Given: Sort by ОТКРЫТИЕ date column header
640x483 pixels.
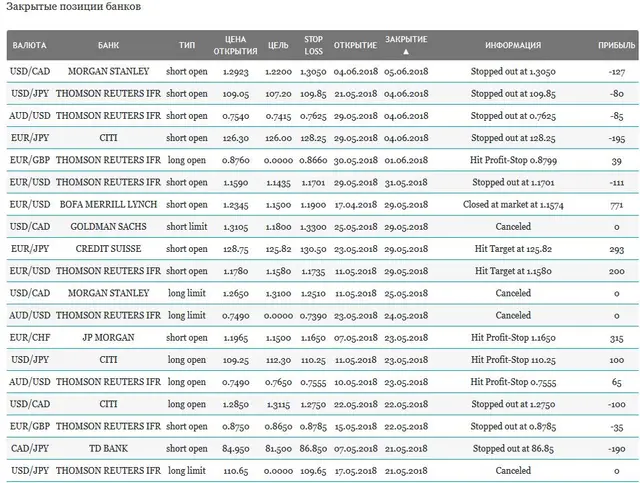Looking at the screenshot, I should [x=355, y=45].
